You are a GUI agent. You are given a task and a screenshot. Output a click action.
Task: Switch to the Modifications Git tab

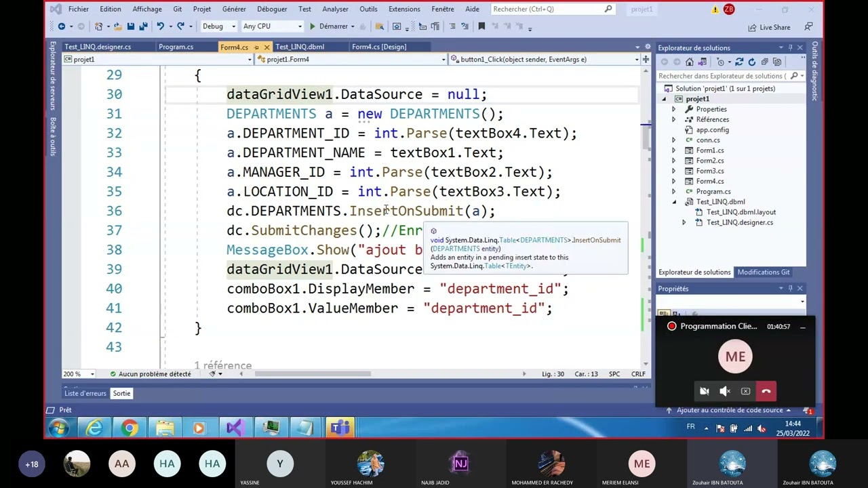pyautogui.click(x=764, y=272)
